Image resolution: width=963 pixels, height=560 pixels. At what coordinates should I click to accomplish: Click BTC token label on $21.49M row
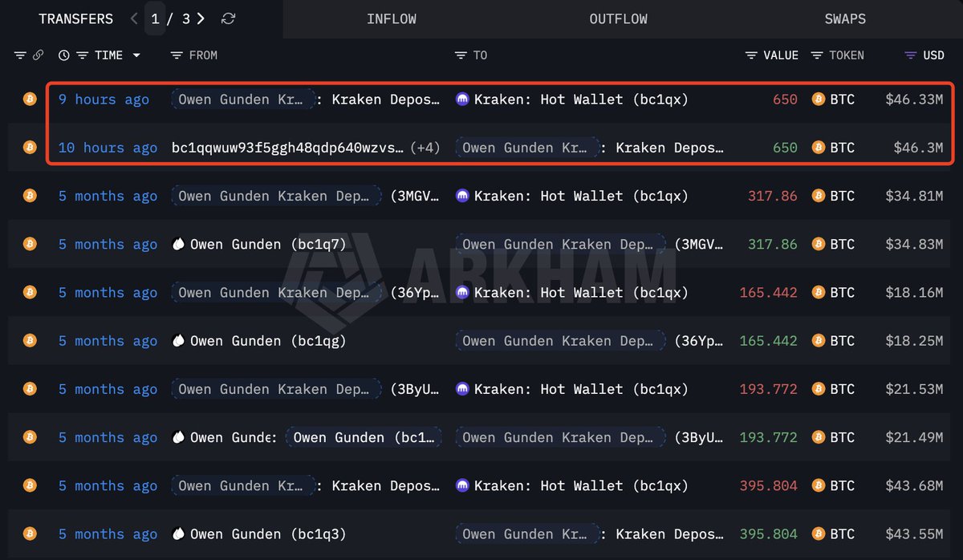pyautogui.click(x=843, y=437)
